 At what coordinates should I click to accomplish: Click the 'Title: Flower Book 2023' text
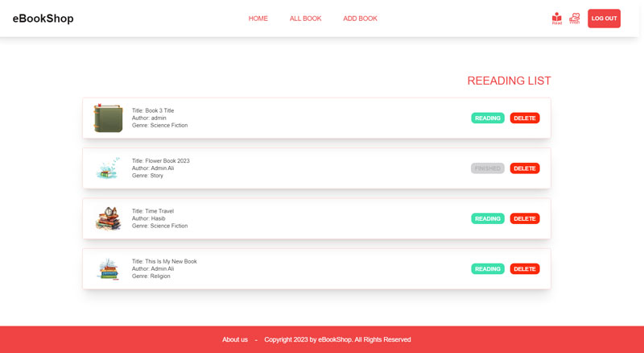point(160,161)
